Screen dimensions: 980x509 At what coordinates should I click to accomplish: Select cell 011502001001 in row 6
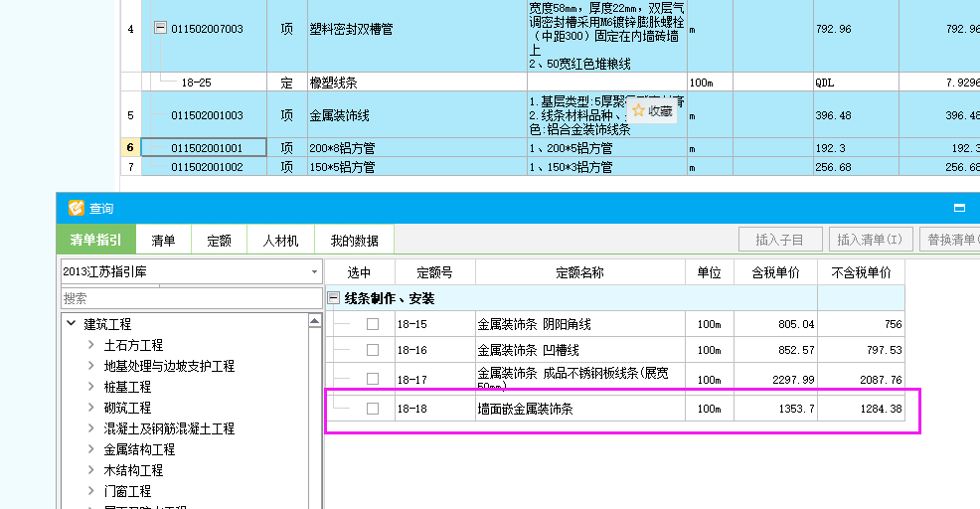click(205, 147)
